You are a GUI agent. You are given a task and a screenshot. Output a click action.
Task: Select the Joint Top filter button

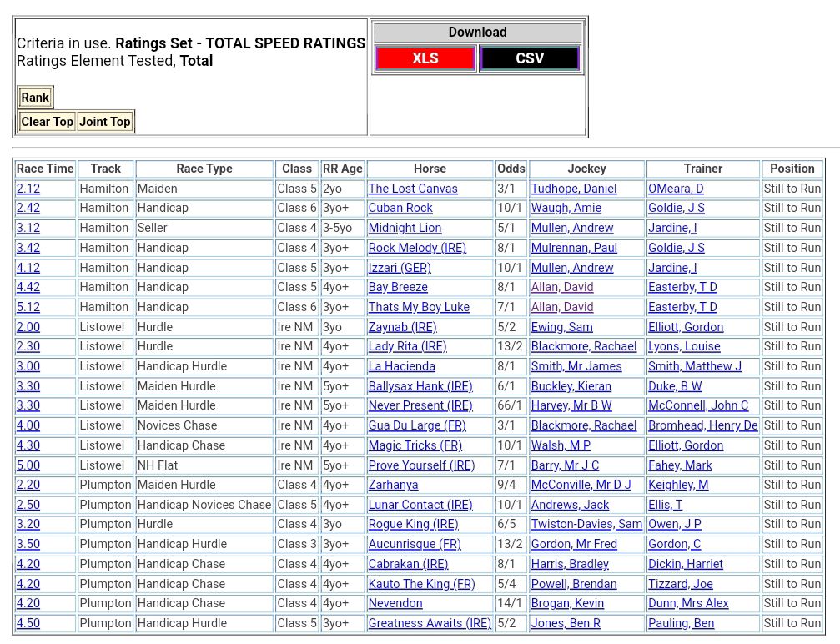105,122
